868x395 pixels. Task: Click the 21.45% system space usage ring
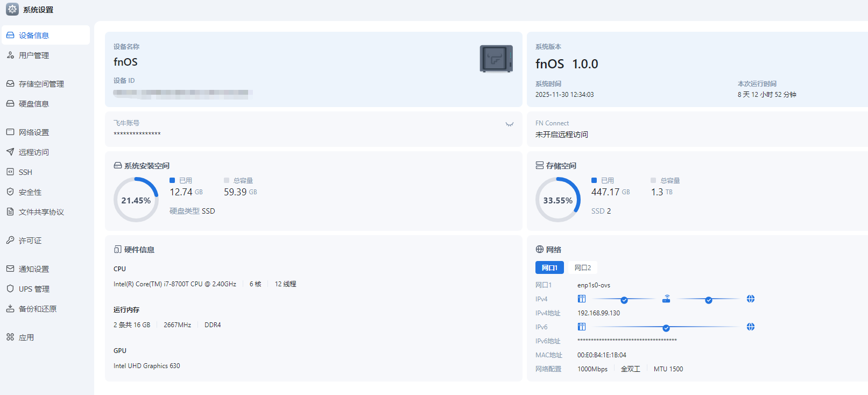pyautogui.click(x=136, y=200)
